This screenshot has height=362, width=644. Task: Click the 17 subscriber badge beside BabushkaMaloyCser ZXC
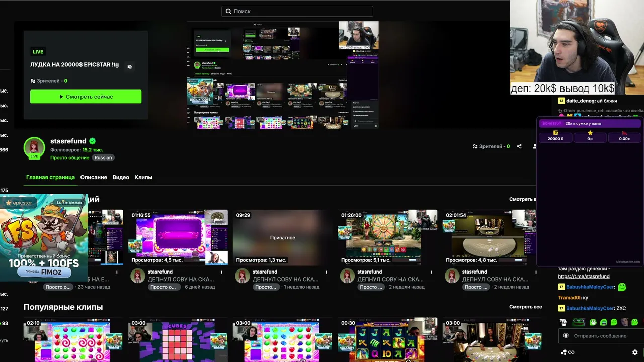[x=561, y=308]
